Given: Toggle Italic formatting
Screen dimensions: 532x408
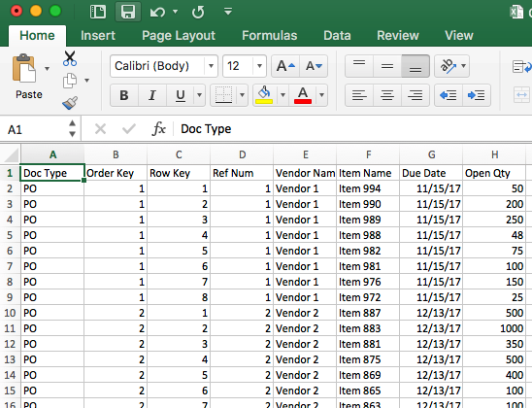Looking at the screenshot, I should point(152,95).
